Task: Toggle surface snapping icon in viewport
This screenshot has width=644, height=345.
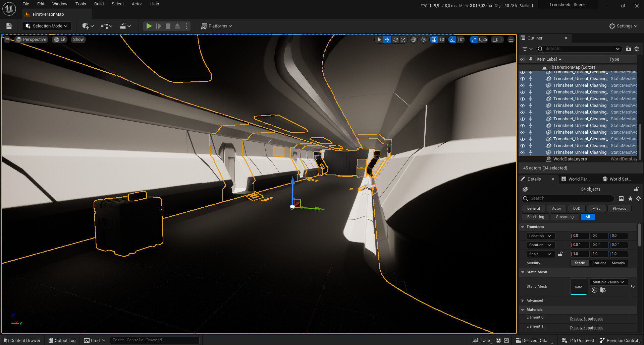Action: pyautogui.click(x=423, y=40)
